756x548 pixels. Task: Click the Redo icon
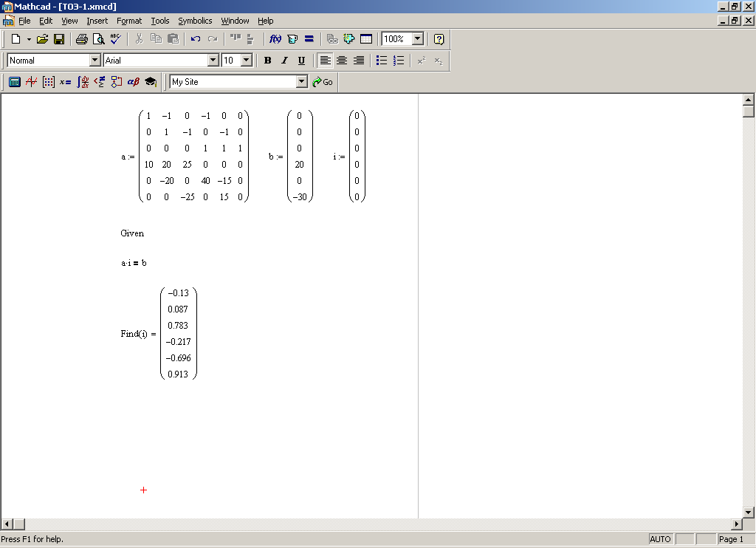pos(212,39)
